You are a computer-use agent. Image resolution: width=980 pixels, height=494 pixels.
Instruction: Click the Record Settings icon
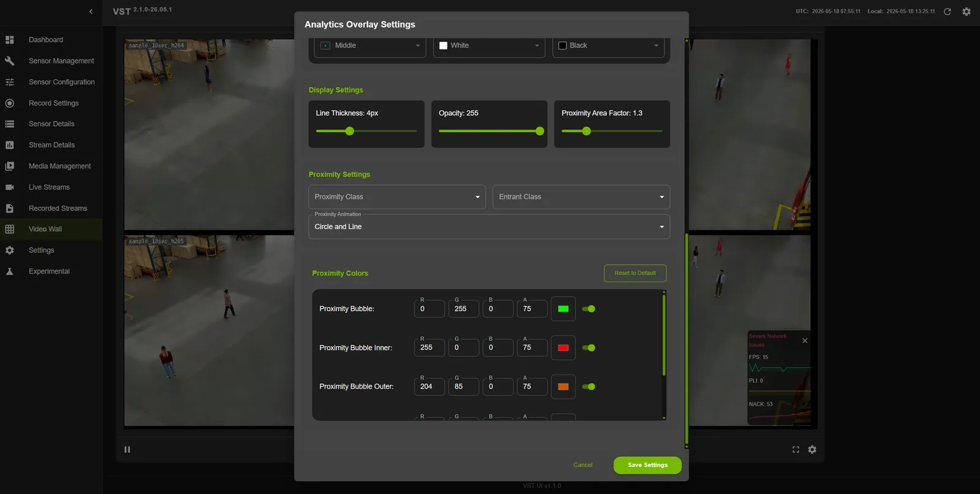(10, 103)
